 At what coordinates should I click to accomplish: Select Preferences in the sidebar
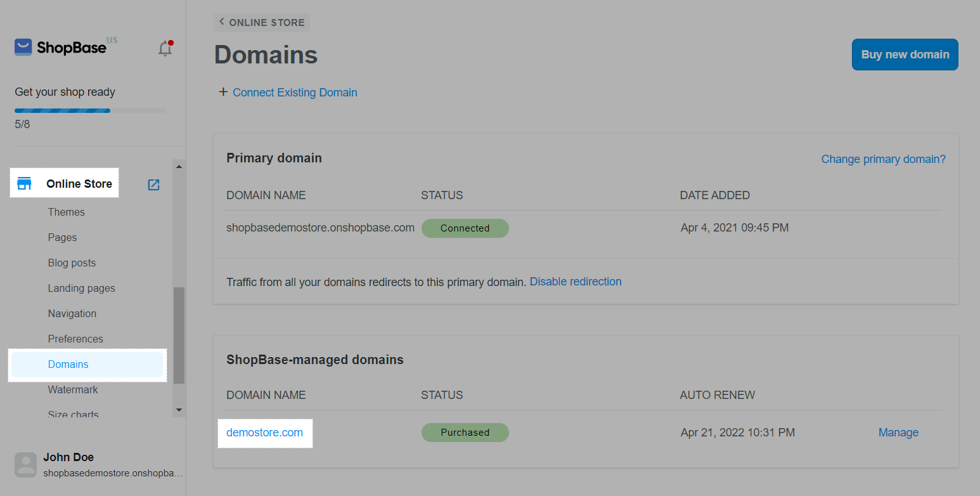point(75,339)
